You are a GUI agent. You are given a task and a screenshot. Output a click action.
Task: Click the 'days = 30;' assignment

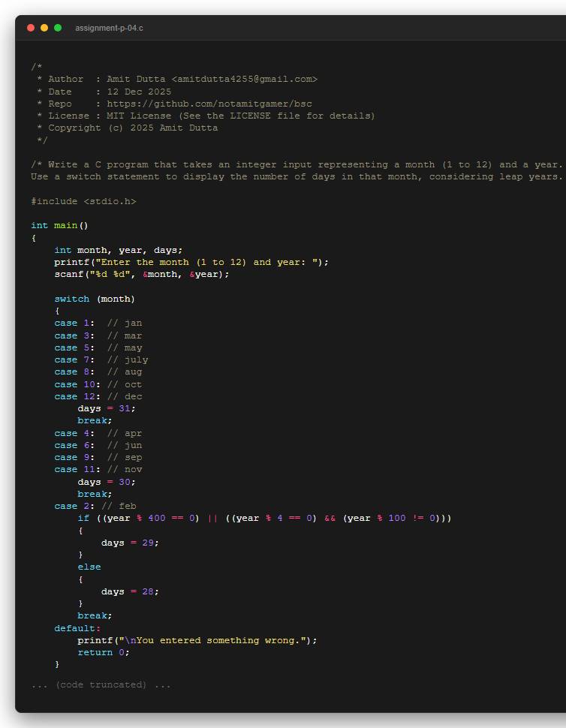(x=107, y=482)
